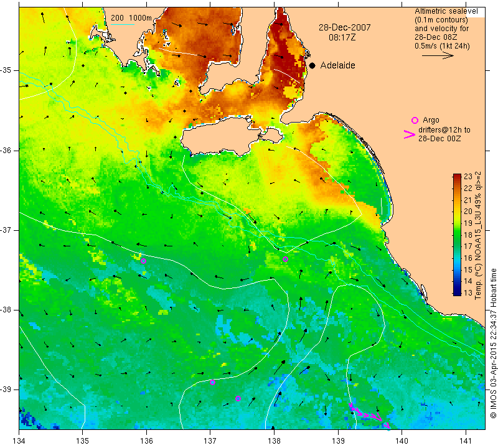Screen dimensions: 498x448
Task: Click the green middle of the temperature colorbar
Action: 457,235
